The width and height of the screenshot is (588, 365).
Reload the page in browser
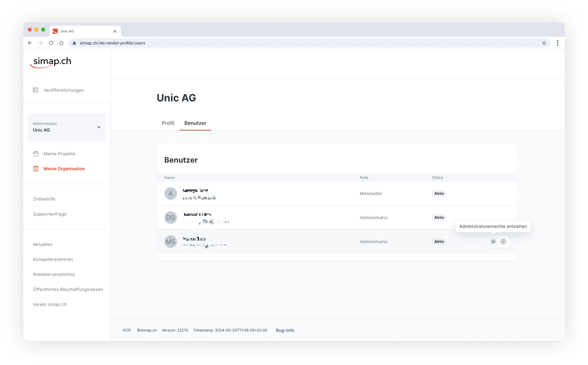pyautogui.click(x=51, y=43)
